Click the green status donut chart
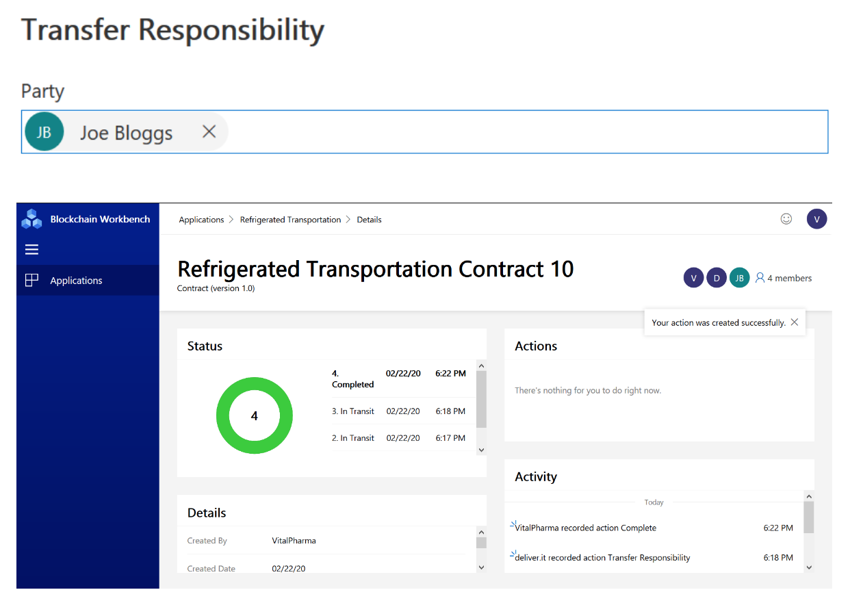Screen dimensions: 850x616 [255, 415]
